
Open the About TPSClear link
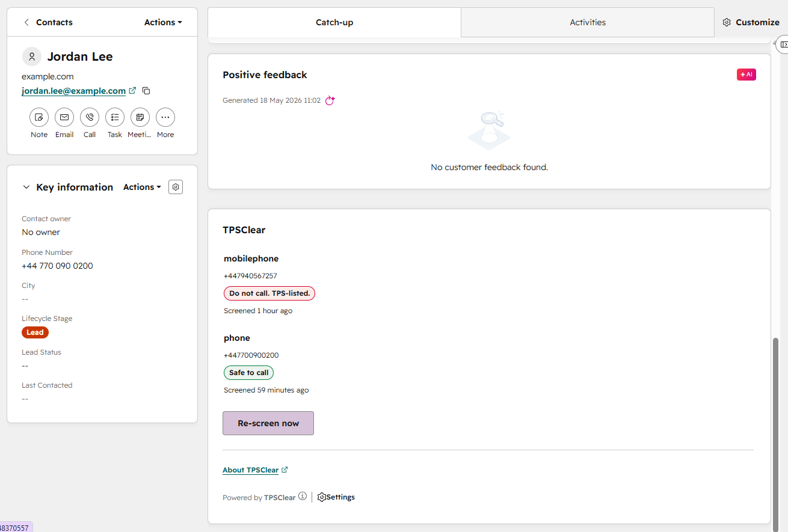(250, 470)
